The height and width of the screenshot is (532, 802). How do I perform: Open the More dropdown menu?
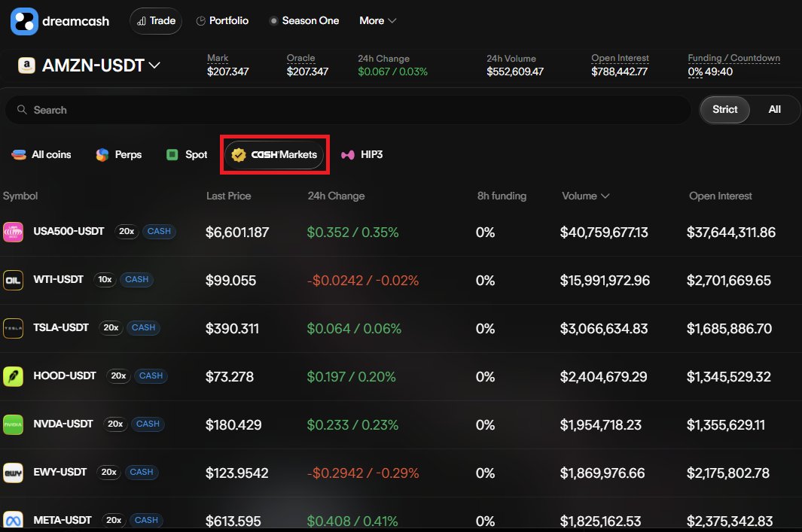coord(377,21)
